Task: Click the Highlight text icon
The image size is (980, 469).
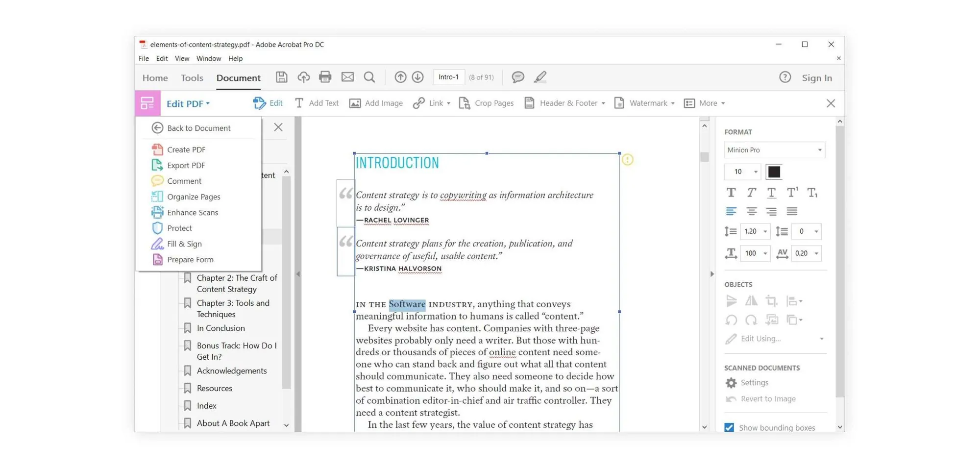Action: tap(540, 77)
